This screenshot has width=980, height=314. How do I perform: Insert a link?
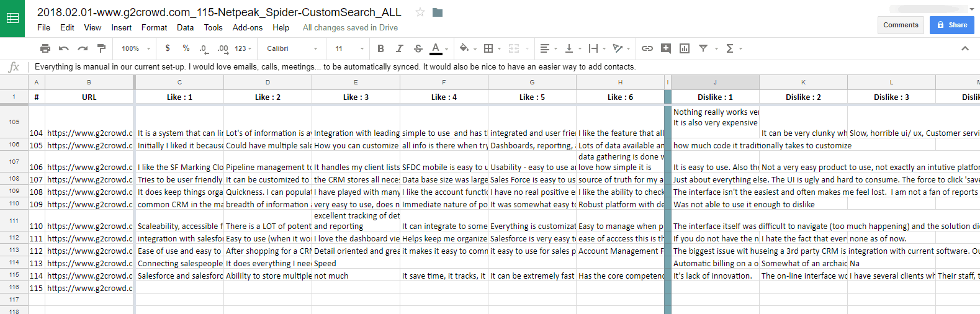pos(647,48)
